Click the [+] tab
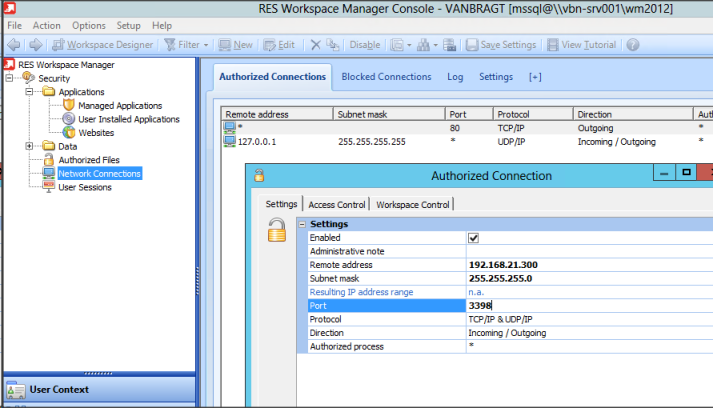Image resolution: width=713 pixels, height=408 pixels. point(535,77)
